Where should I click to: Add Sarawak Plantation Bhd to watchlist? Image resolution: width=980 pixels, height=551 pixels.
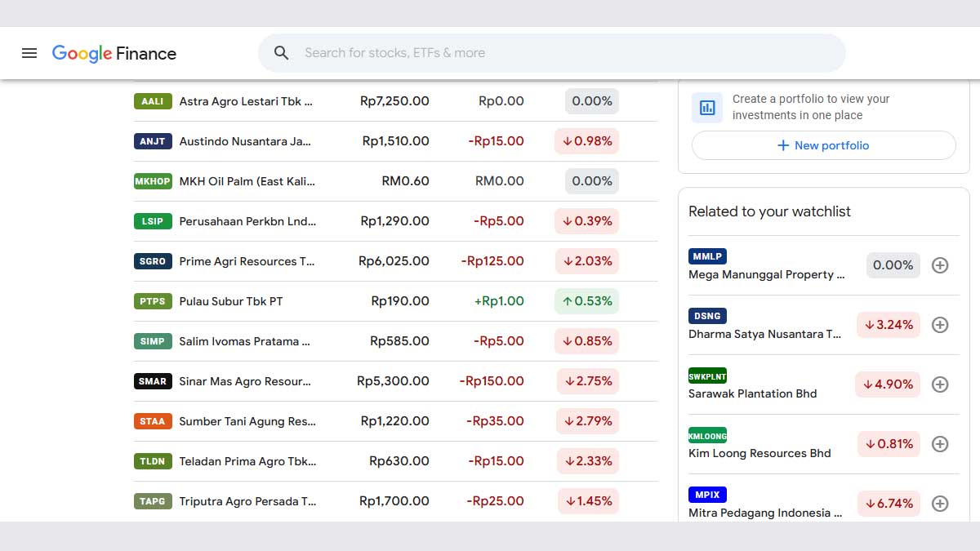[940, 384]
